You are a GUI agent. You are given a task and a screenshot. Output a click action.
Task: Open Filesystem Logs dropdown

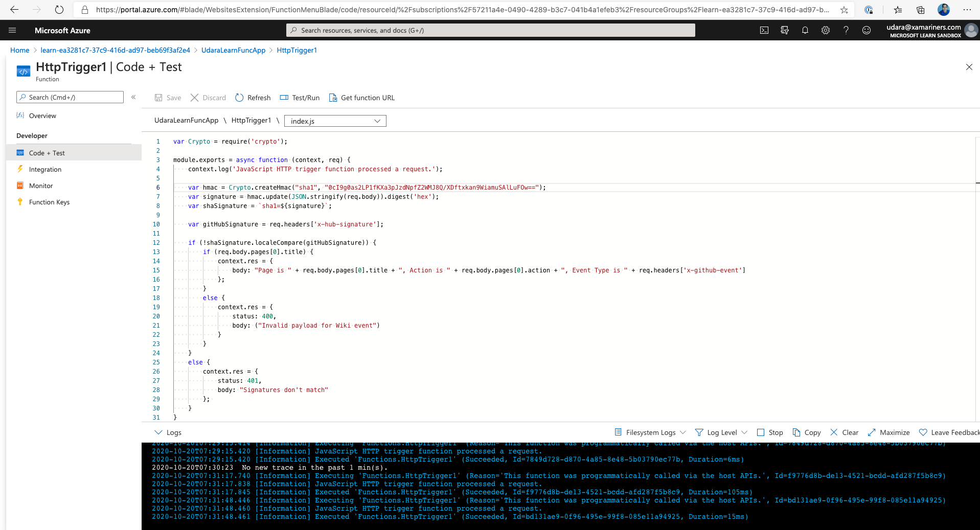pyautogui.click(x=650, y=432)
